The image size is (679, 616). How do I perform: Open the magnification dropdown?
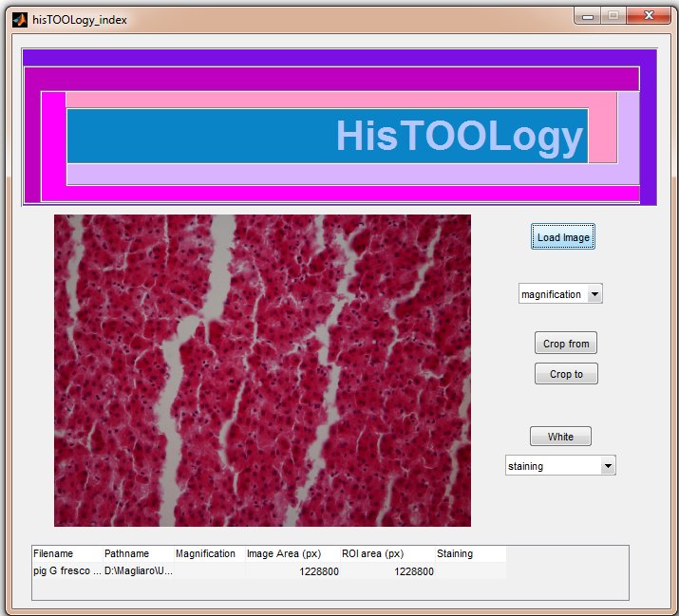(x=560, y=294)
